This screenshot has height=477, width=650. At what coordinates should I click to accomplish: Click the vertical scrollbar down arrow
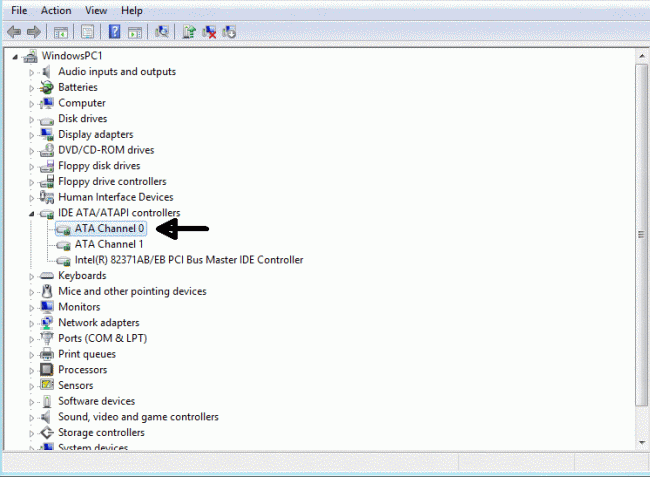tap(641, 441)
